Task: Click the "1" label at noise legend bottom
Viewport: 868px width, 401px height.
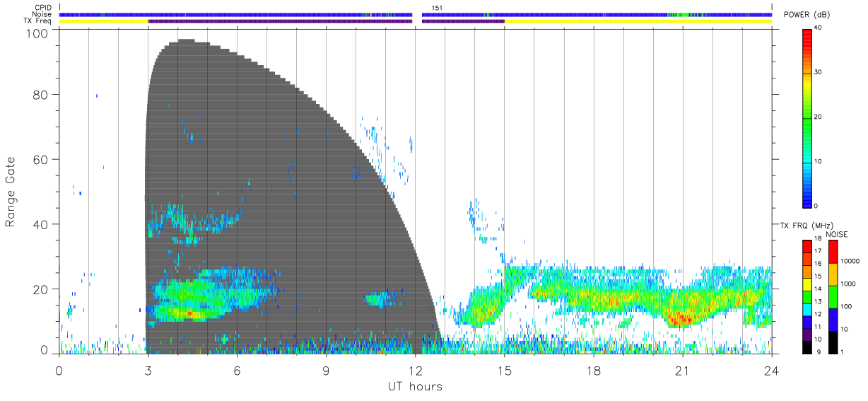Action: (841, 351)
